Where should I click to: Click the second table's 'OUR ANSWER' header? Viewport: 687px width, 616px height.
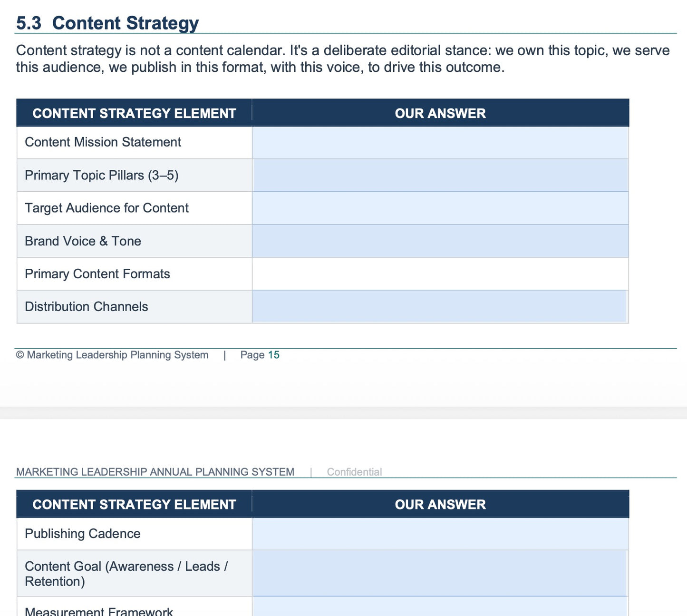(x=440, y=504)
